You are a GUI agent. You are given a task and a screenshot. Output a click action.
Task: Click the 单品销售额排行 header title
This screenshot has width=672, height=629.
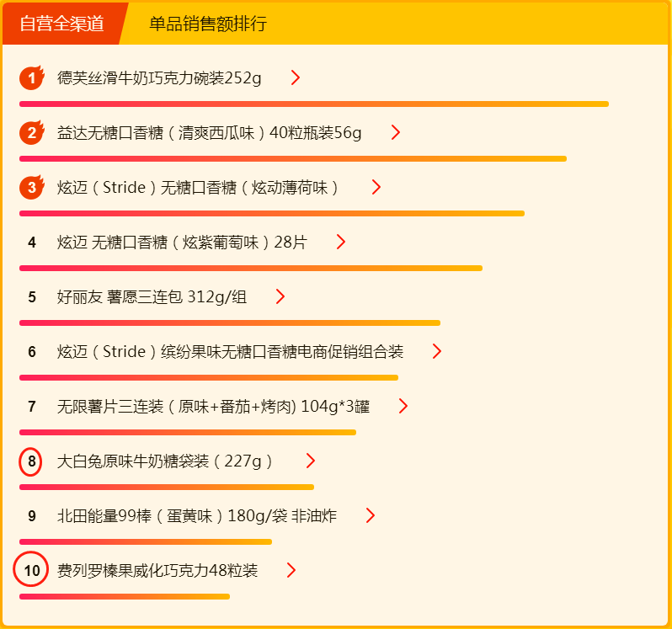[x=208, y=24]
